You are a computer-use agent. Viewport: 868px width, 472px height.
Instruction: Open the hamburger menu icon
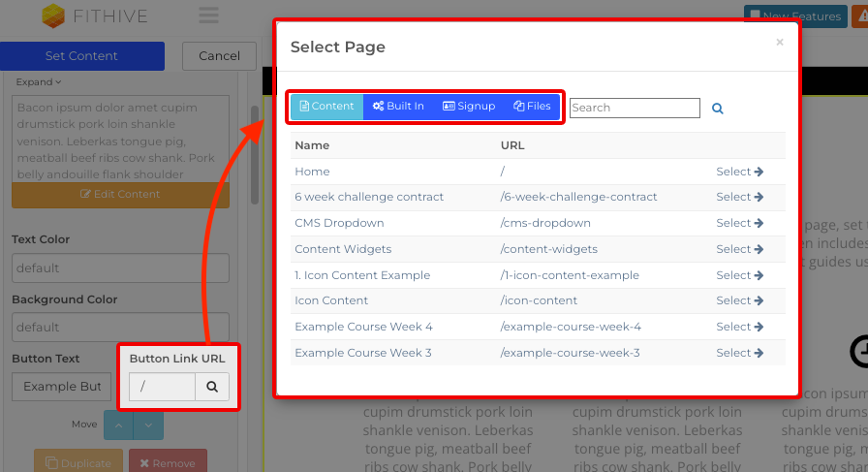coord(208,15)
